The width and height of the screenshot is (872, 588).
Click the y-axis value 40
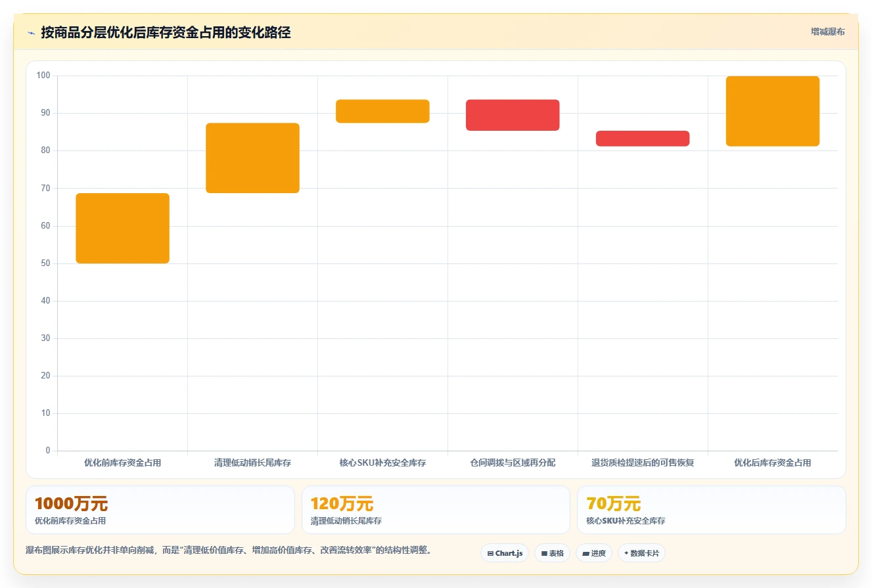[x=45, y=300]
